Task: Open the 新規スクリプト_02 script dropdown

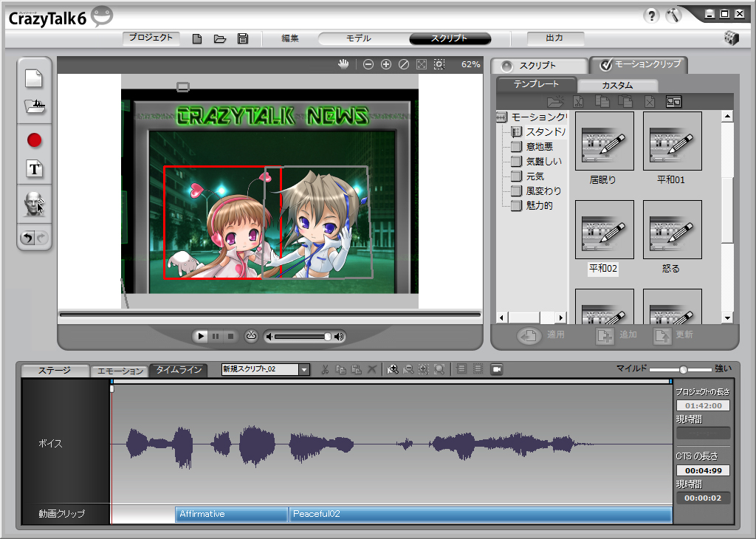Action: pos(303,370)
